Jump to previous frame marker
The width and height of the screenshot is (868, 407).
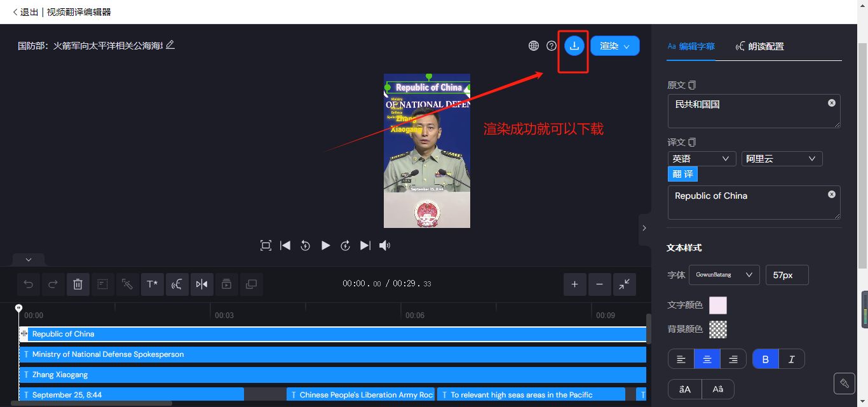pyautogui.click(x=286, y=246)
